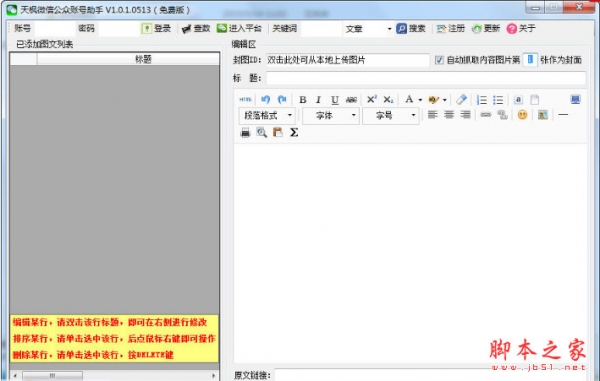
Task: Toggle HTML source view in editor
Action: pyautogui.click(x=245, y=100)
